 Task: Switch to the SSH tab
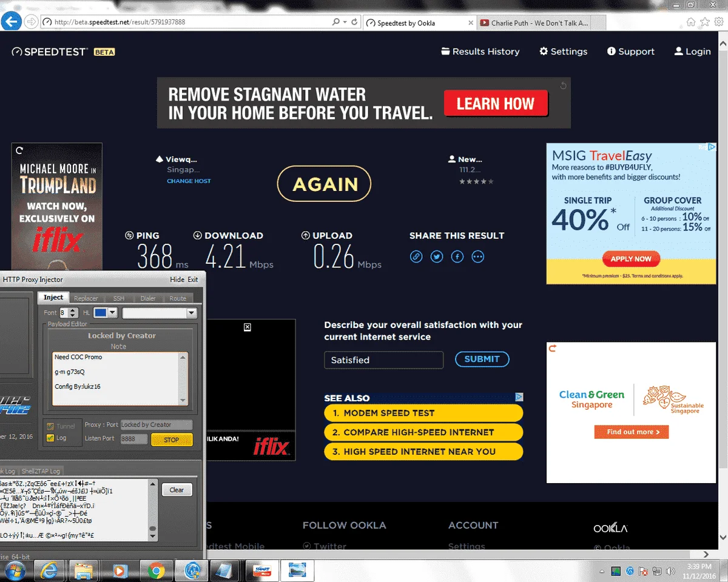118,298
